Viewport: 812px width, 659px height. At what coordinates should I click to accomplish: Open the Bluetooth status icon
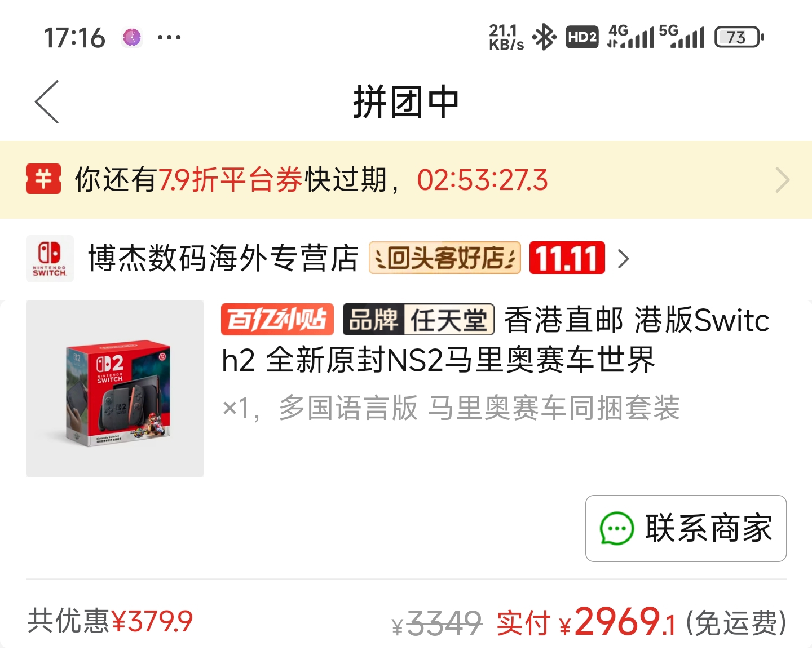coord(545,37)
